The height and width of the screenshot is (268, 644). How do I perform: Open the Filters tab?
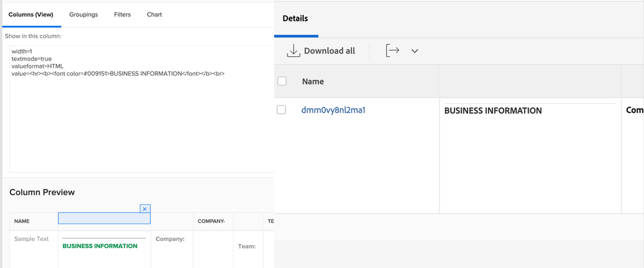coord(122,14)
